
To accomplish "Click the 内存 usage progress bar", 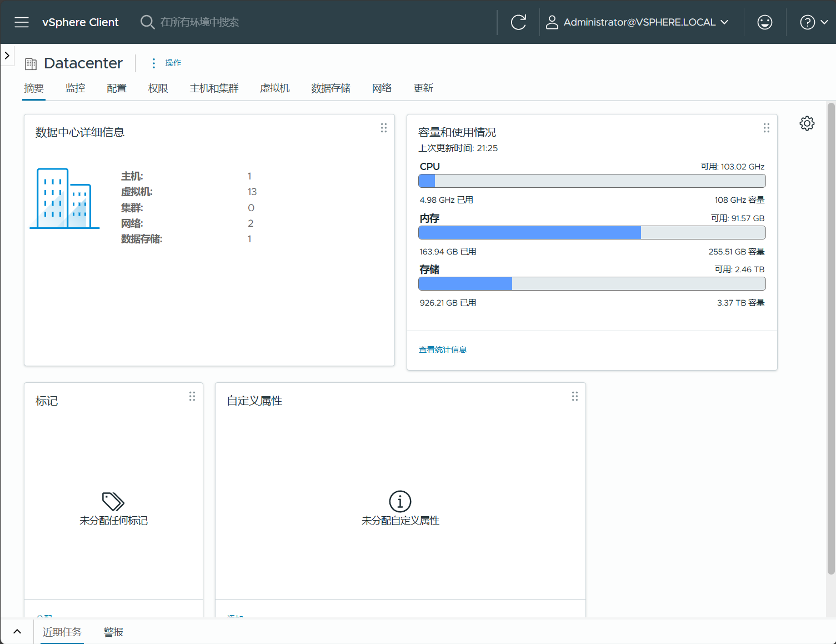I will [592, 232].
